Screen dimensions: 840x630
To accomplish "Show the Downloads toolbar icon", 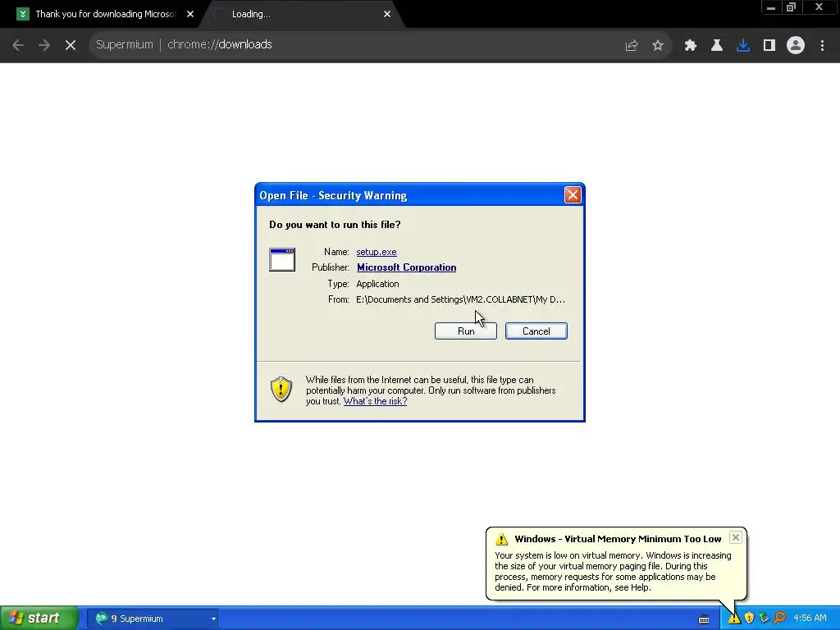I will click(743, 45).
